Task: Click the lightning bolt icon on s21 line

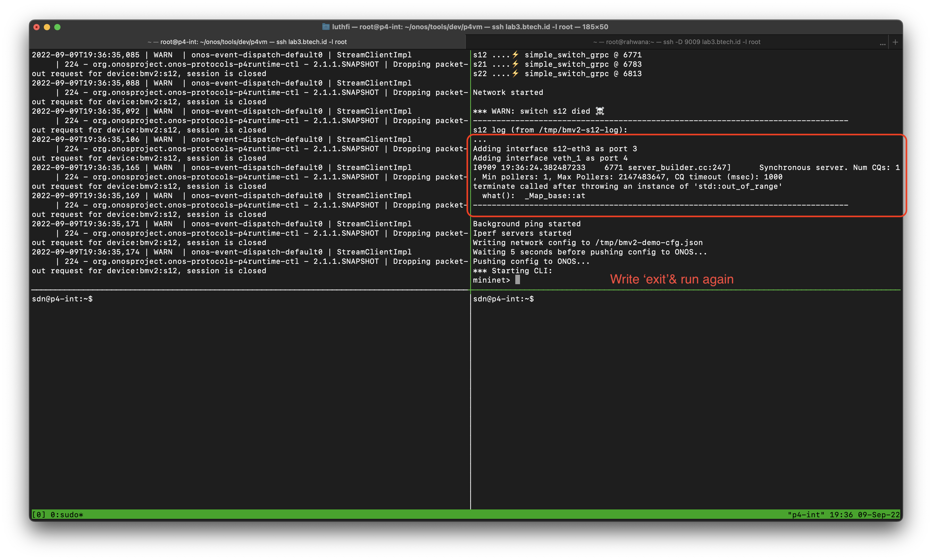Action: (x=515, y=64)
